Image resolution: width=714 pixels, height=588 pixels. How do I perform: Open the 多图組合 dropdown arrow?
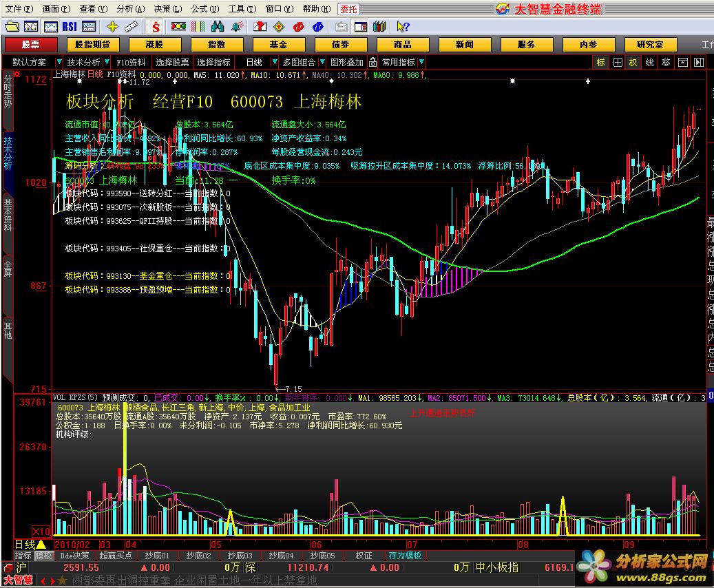pyautogui.click(x=322, y=62)
